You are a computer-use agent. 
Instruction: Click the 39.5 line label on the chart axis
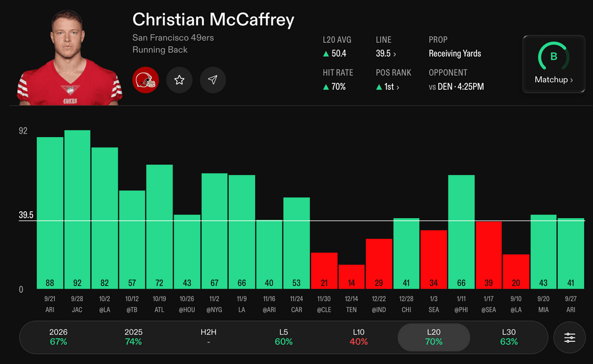(26, 215)
